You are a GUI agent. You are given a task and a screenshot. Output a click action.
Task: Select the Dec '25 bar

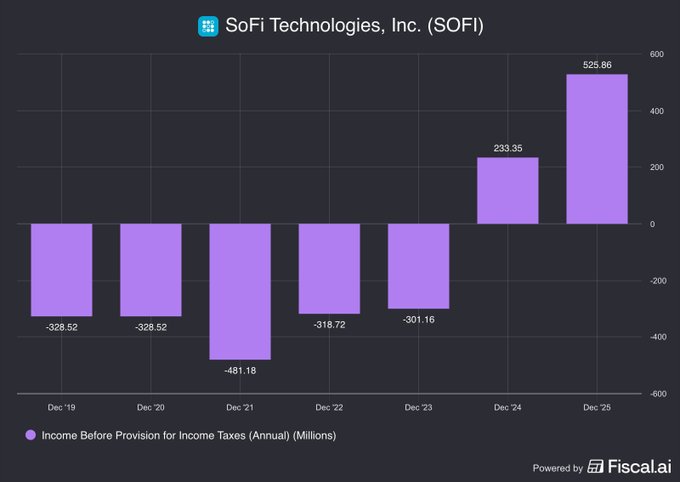(597, 149)
